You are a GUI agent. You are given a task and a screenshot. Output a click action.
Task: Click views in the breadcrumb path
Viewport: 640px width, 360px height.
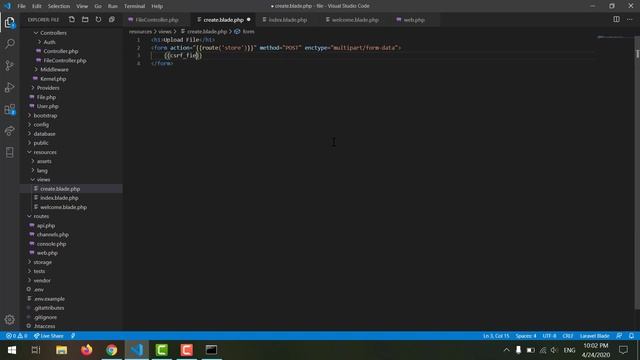point(165,31)
